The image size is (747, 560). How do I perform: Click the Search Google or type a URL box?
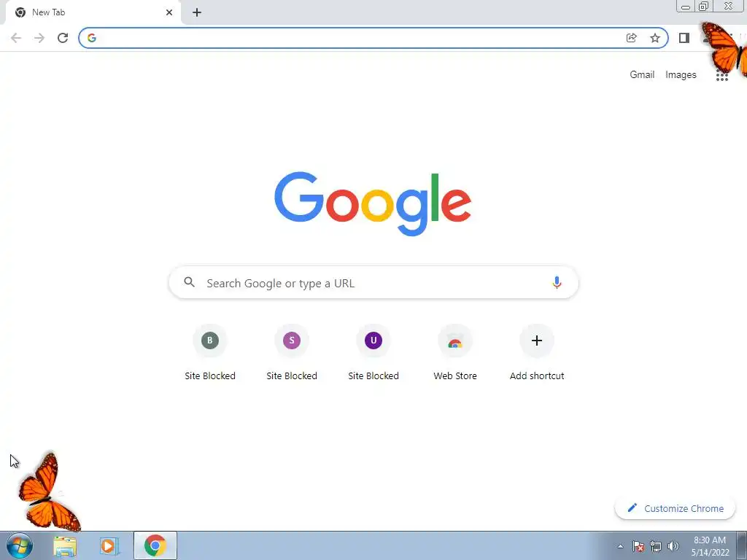coord(373,282)
